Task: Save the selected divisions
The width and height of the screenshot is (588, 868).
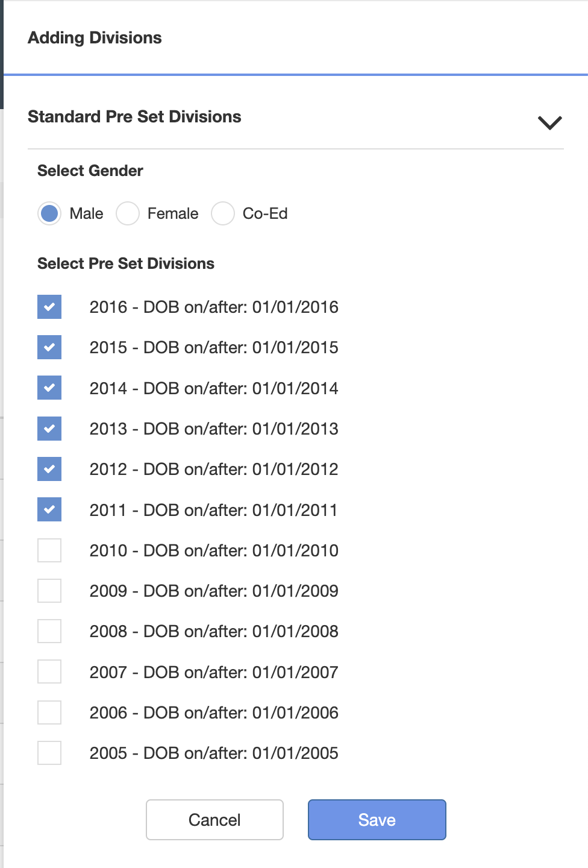Action: pyautogui.click(x=377, y=820)
